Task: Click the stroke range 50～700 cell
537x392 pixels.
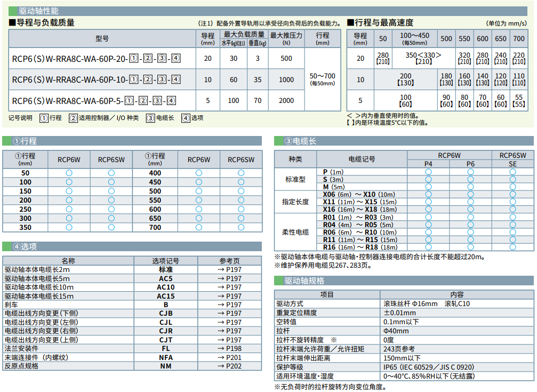Action: pyautogui.click(x=322, y=79)
